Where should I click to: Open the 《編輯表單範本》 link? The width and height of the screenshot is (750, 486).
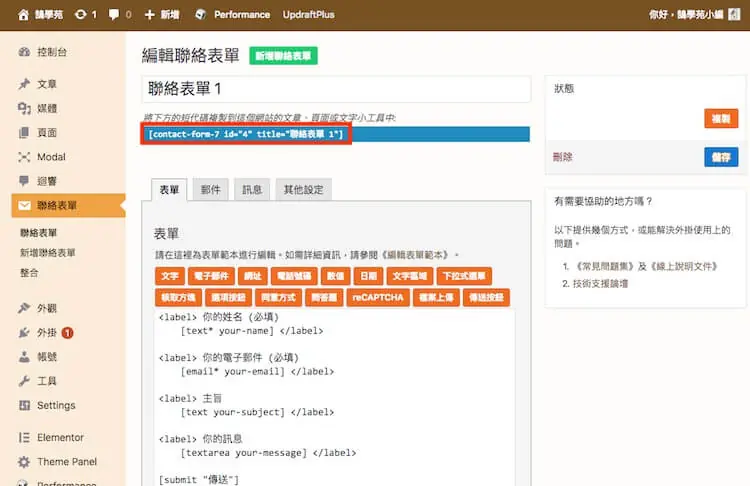click(416, 255)
